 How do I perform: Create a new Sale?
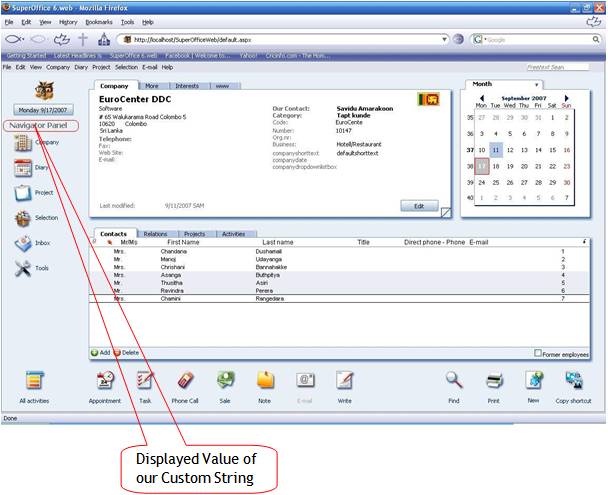point(225,381)
